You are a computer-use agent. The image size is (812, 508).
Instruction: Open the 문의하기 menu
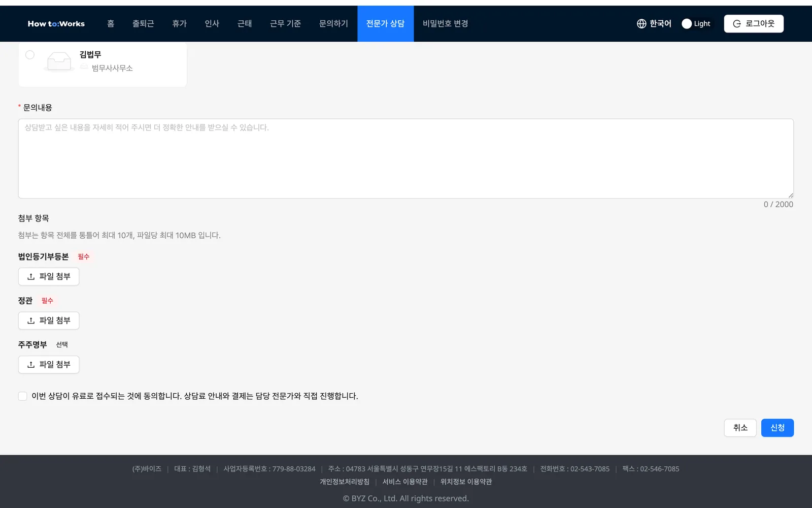point(333,24)
